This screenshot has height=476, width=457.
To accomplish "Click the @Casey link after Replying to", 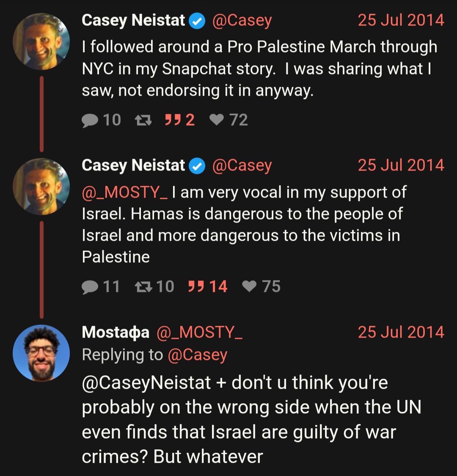I will [x=198, y=355].
